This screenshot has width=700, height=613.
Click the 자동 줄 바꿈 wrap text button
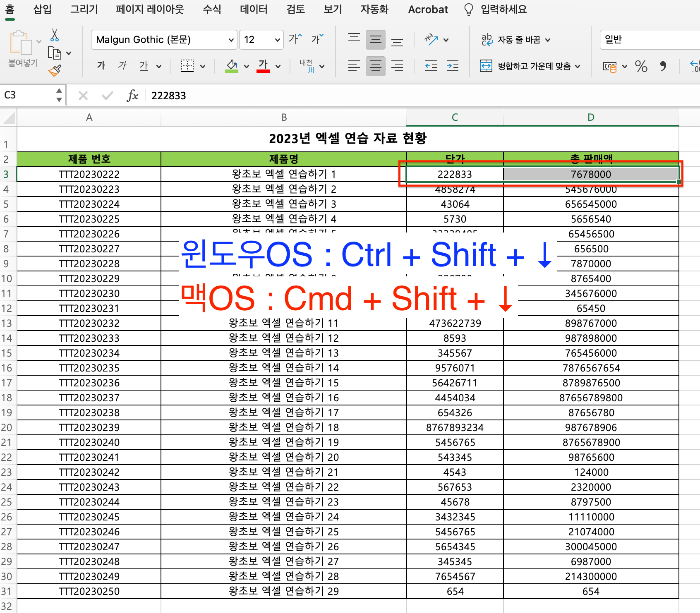click(516, 40)
